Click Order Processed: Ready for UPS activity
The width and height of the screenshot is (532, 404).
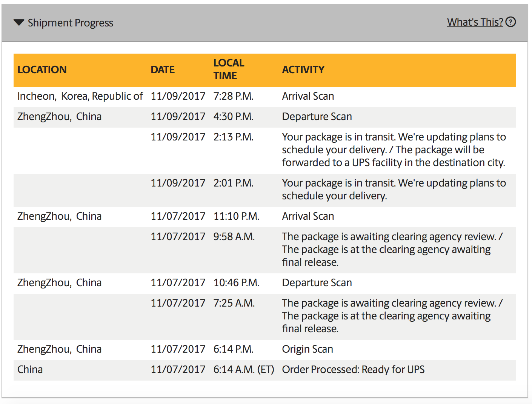coord(353,370)
